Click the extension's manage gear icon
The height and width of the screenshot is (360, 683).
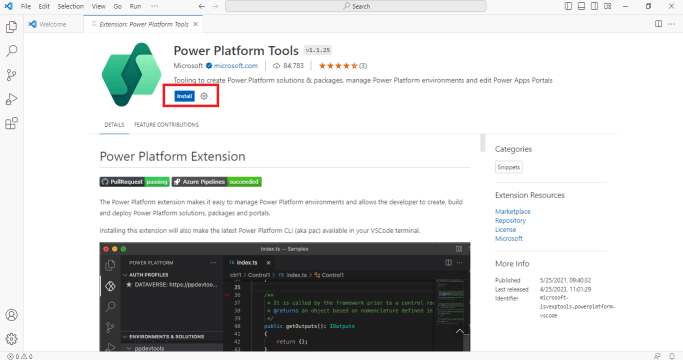point(204,96)
